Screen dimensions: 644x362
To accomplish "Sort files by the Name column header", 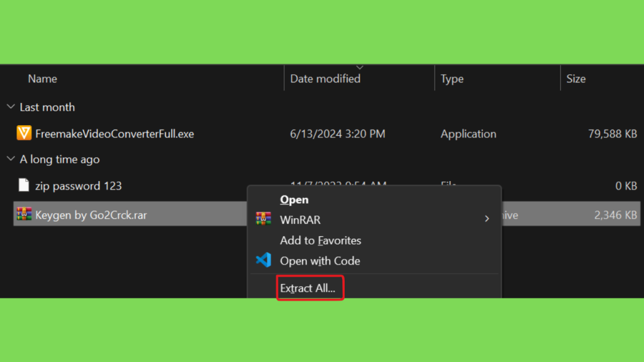I will (x=42, y=79).
